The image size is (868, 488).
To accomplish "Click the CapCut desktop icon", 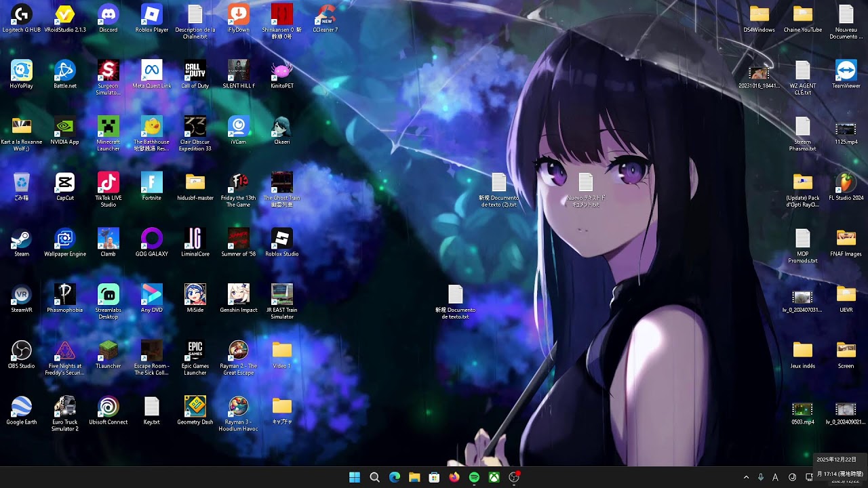I will [65, 187].
